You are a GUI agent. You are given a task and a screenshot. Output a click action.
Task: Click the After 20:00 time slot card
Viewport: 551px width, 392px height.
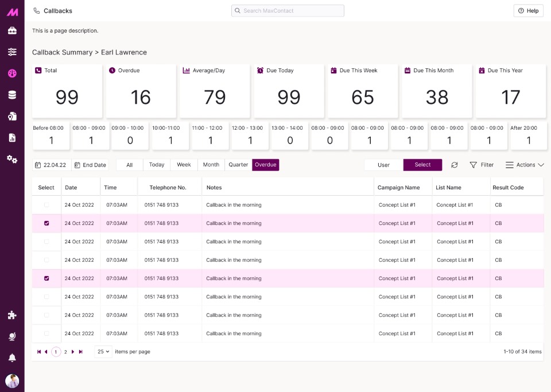click(529, 136)
